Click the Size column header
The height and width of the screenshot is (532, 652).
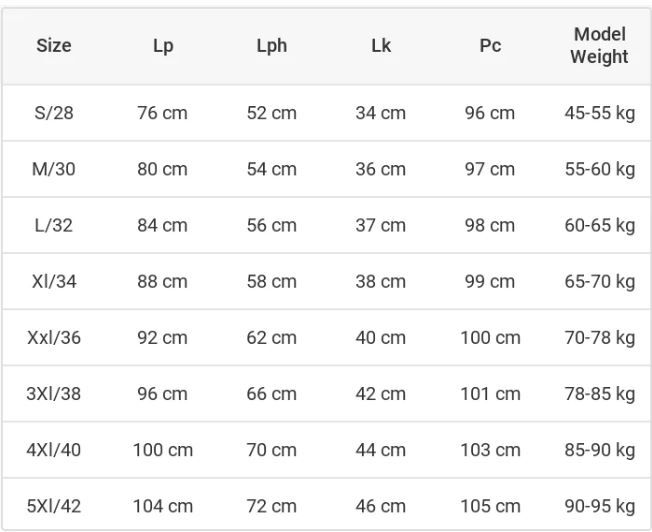click(54, 45)
